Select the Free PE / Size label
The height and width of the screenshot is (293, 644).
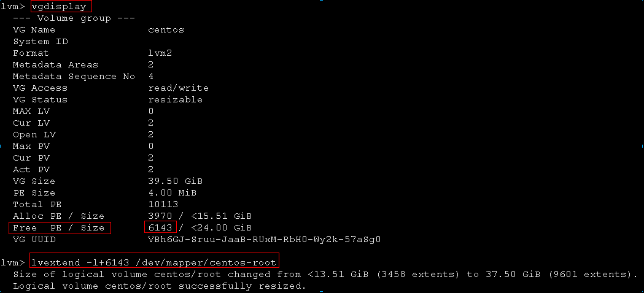click(x=59, y=227)
